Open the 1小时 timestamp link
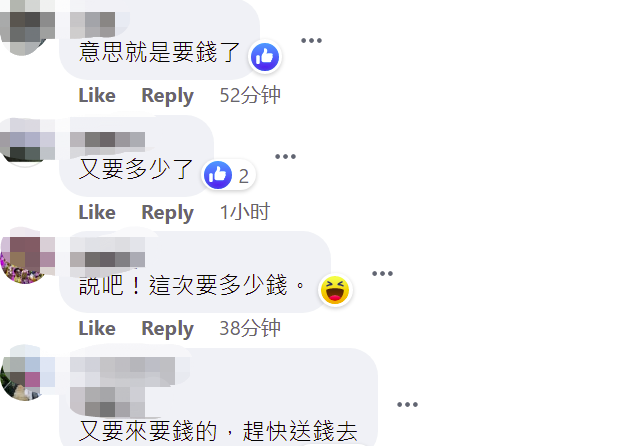Screen dimensions: 622x446 coord(245,212)
